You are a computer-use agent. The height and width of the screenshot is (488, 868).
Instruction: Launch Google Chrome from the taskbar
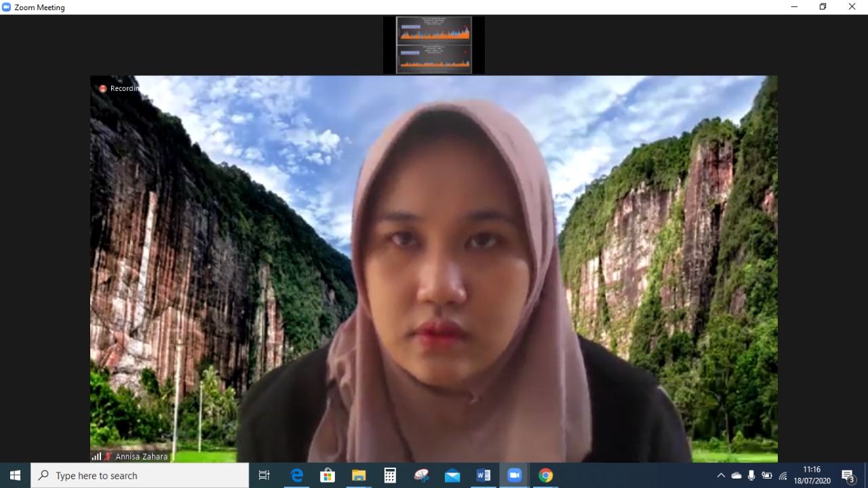(545, 476)
